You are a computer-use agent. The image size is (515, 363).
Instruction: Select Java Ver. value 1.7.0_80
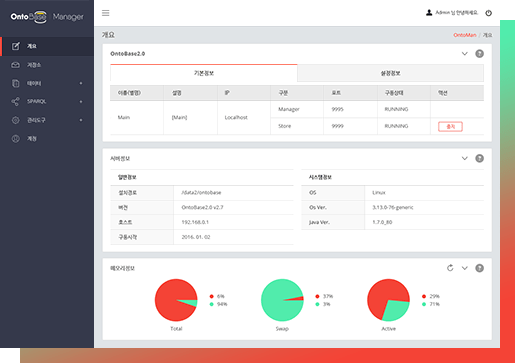(x=382, y=222)
